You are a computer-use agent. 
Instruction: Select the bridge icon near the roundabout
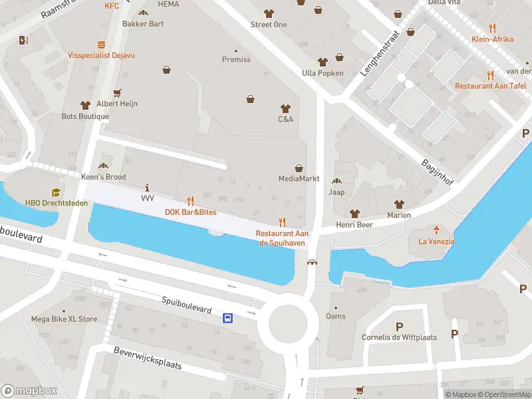click(x=312, y=262)
